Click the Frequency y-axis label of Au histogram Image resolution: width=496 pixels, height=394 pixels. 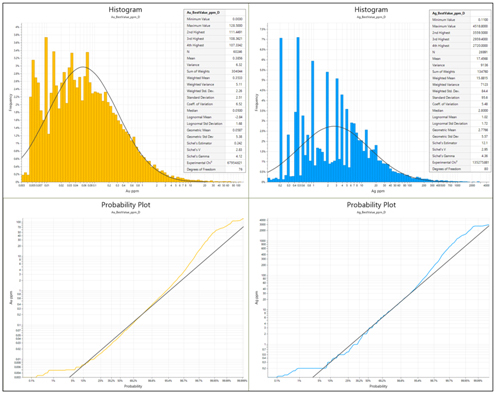(11, 103)
